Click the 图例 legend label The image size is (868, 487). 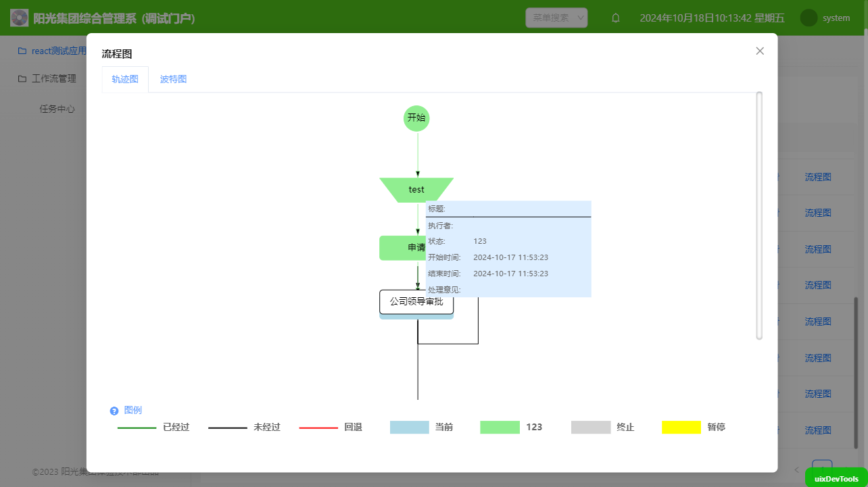[x=133, y=410]
